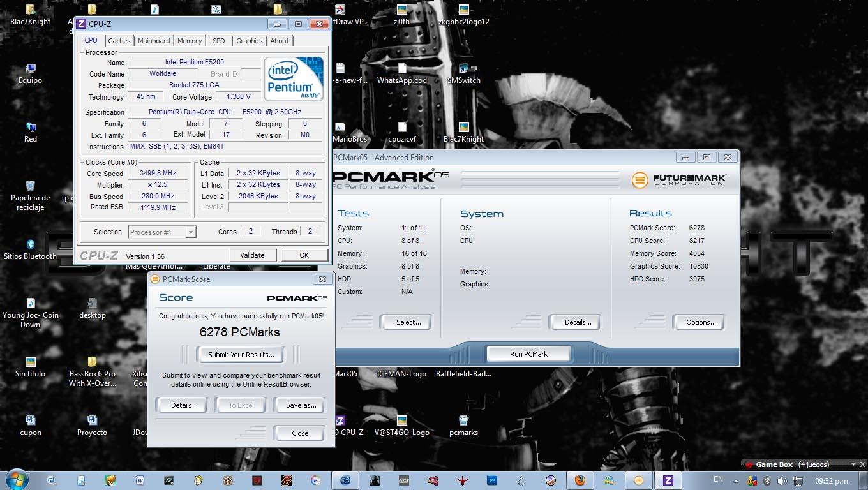Open the SMSwitch desktop icon
This screenshot has height=490, width=868.
tap(463, 73)
